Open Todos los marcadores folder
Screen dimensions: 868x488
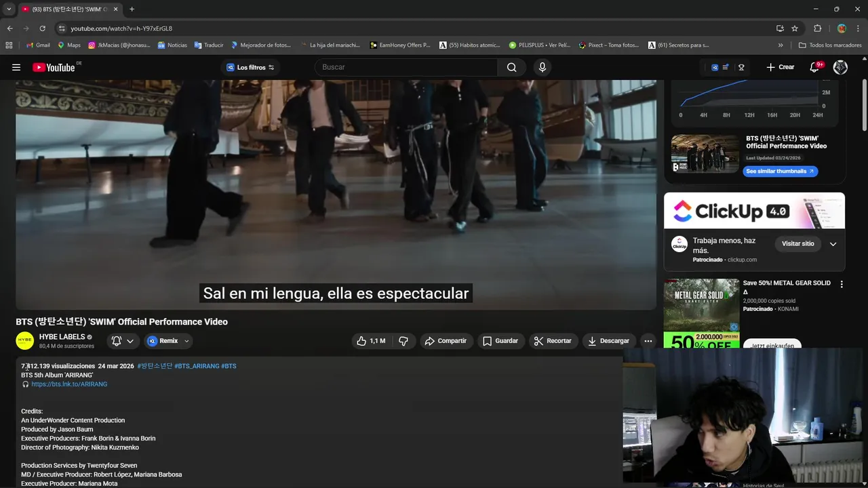click(x=830, y=45)
